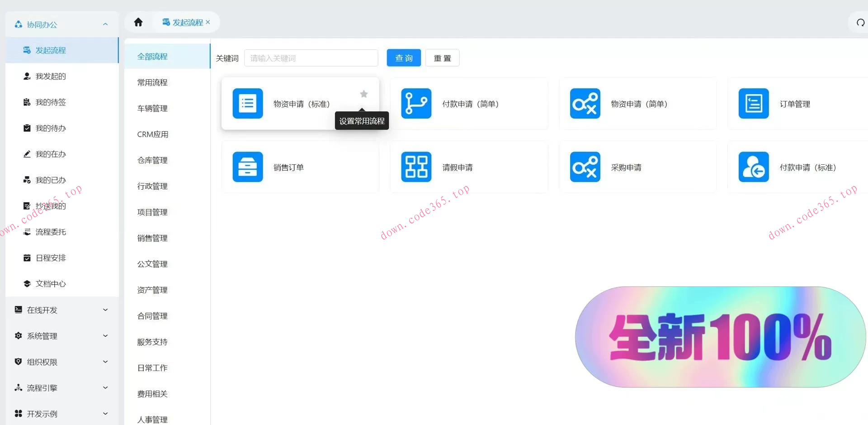Toggle the star to favorite 物资申请（标准）
This screenshot has width=868, height=425.
pyautogui.click(x=364, y=94)
